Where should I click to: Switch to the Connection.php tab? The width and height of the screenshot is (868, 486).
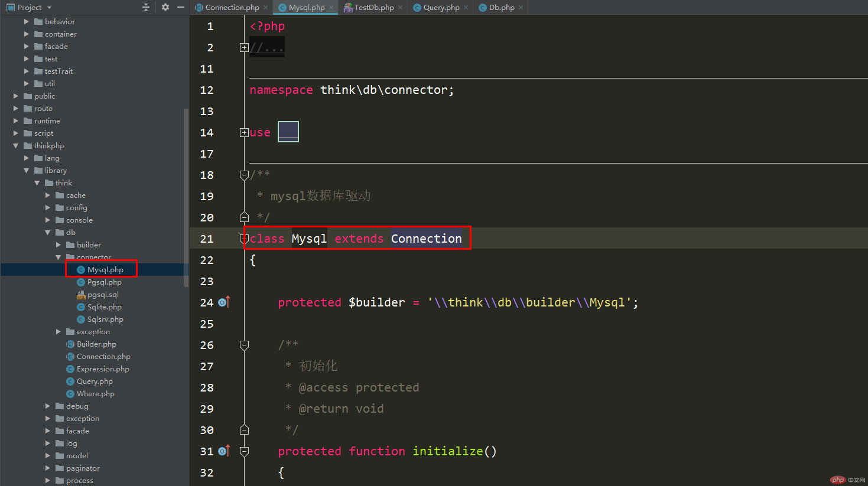coord(232,8)
